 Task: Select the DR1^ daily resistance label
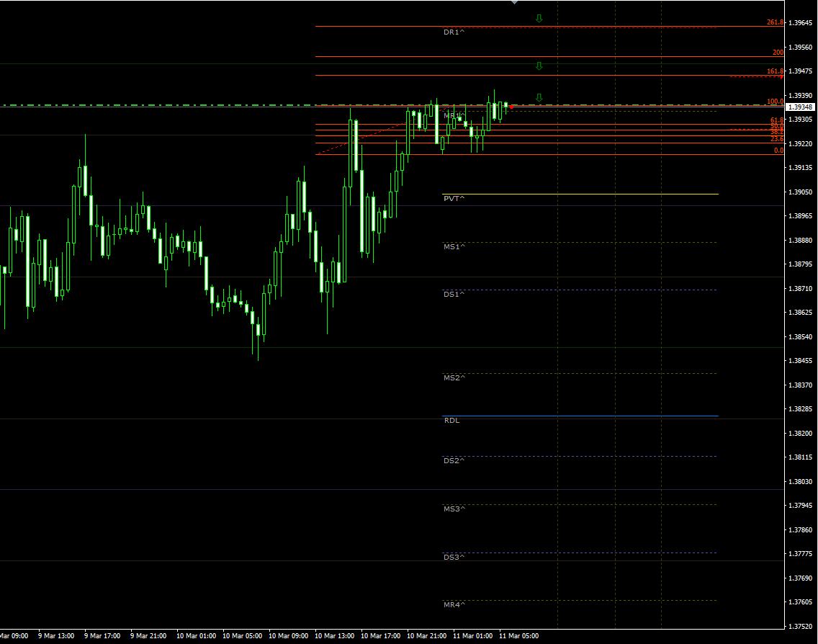[454, 32]
